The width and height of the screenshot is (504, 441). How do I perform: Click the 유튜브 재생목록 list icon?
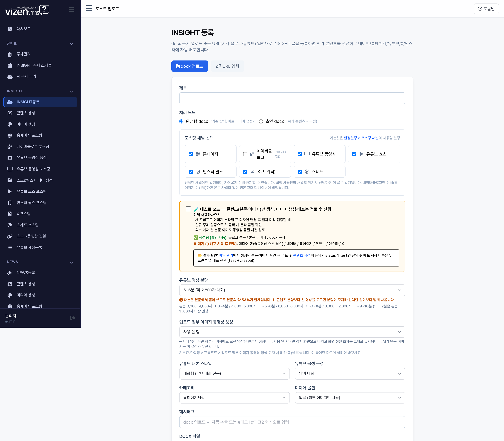(10, 248)
